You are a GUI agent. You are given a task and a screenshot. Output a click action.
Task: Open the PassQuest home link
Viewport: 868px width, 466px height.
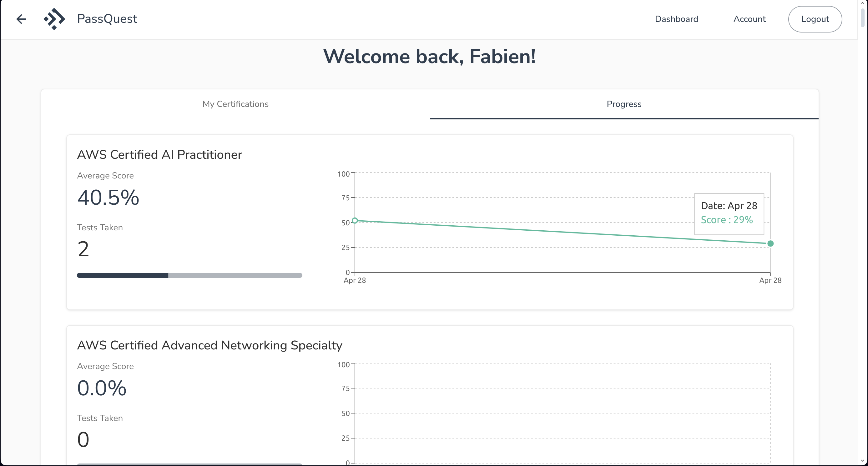[107, 19]
